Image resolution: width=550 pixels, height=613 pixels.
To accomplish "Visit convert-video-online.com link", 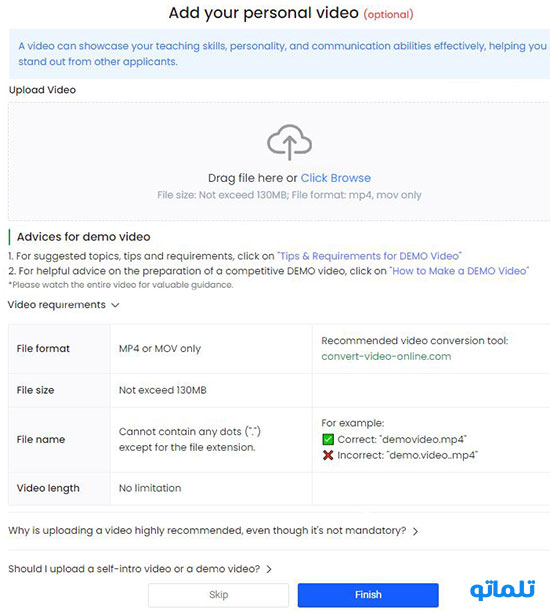I will coord(386,357).
